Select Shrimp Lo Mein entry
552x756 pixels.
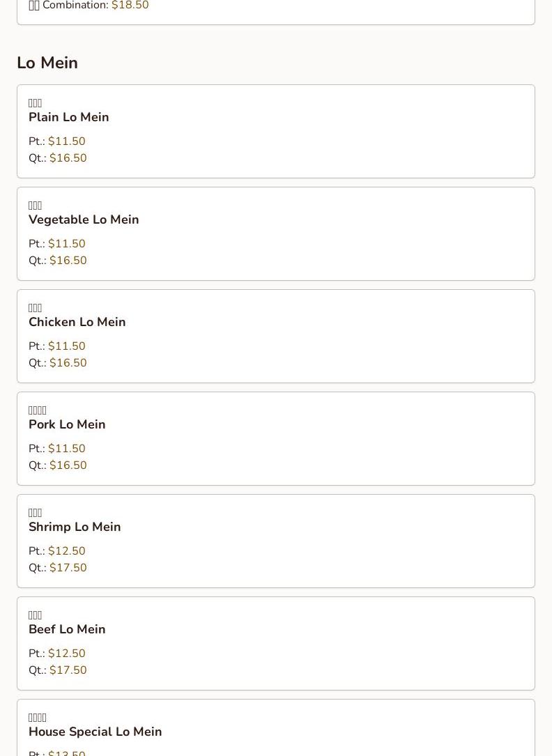click(x=276, y=541)
